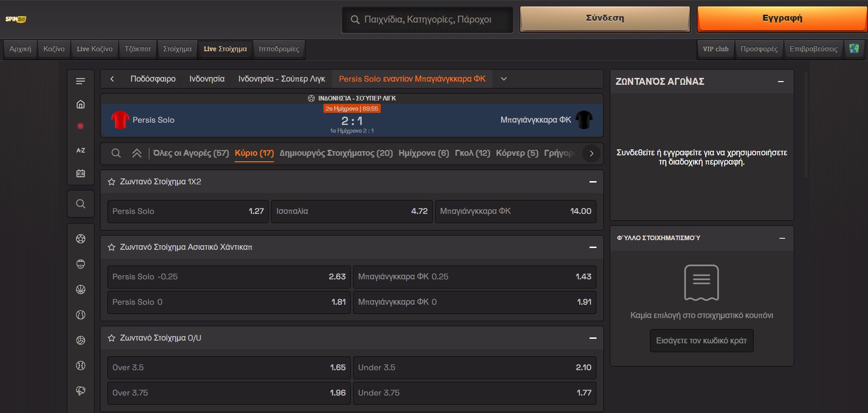The width and height of the screenshot is (868, 413).
Task: Favorite the Ζωντανό Στοίχημα 1X2 market star
Action: click(112, 182)
